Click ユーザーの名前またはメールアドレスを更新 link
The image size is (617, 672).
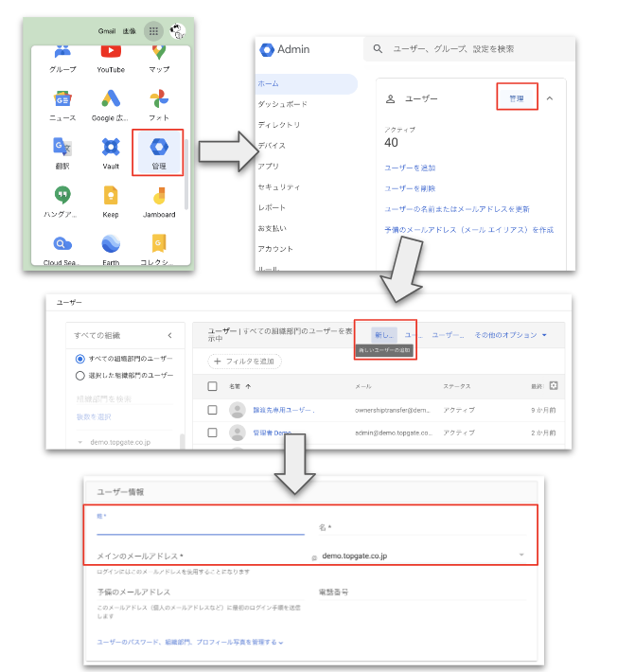click(x=457, y=209)
